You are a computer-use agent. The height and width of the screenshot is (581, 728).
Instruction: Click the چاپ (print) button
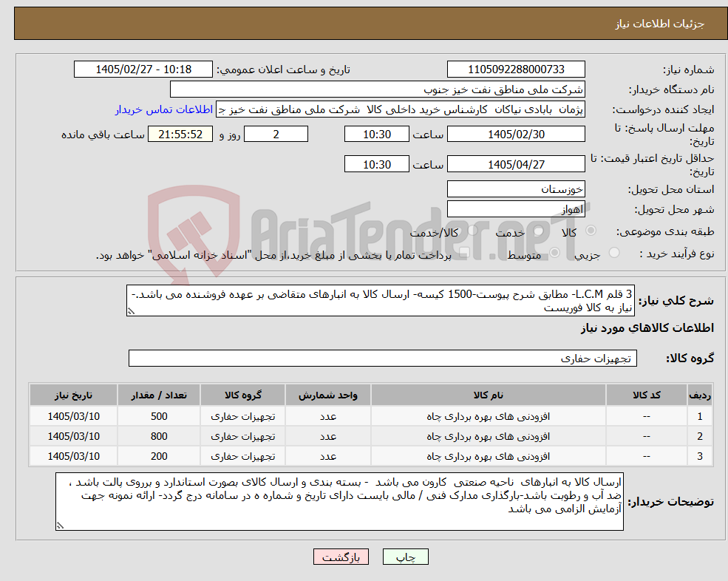(x=405, y=557)
